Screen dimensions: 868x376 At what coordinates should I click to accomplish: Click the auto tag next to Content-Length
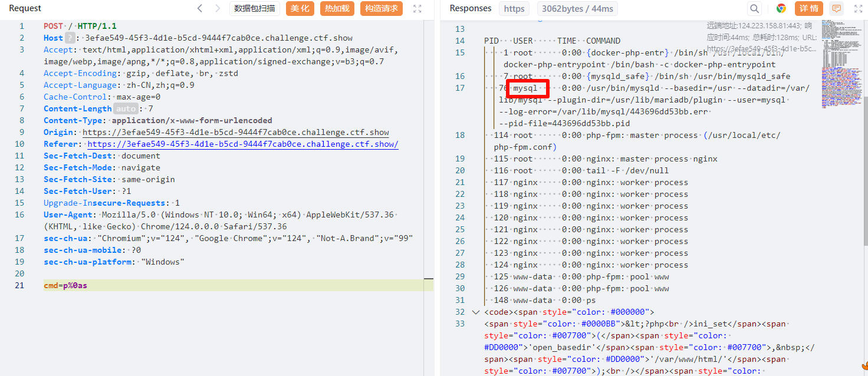click(125, 108)
